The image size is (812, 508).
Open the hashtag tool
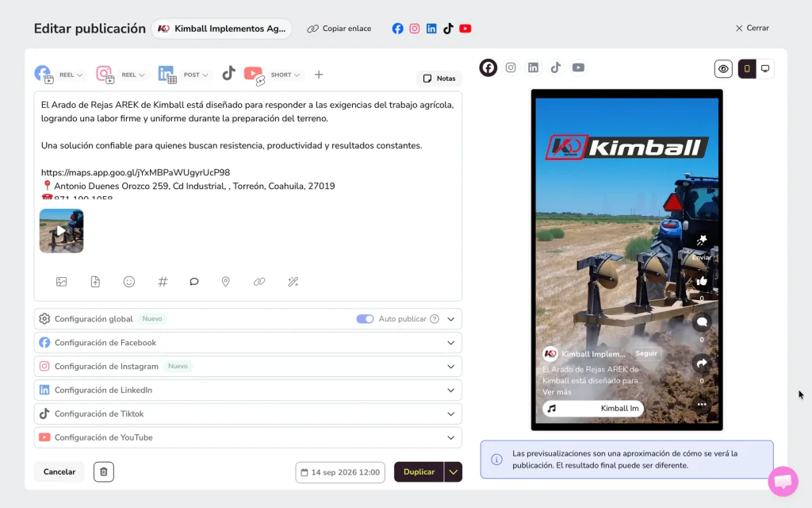coord(163,282)
